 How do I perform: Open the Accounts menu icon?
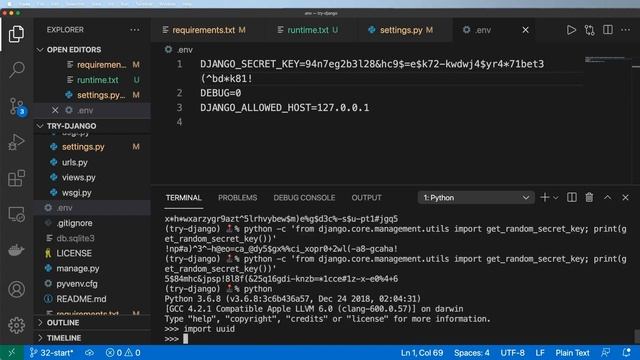coord(16,289)
